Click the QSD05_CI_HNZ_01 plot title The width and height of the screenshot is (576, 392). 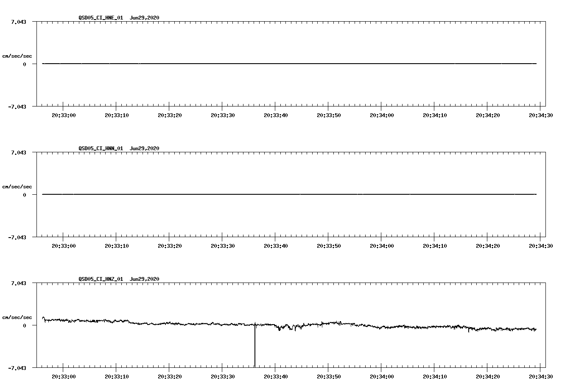119,279
